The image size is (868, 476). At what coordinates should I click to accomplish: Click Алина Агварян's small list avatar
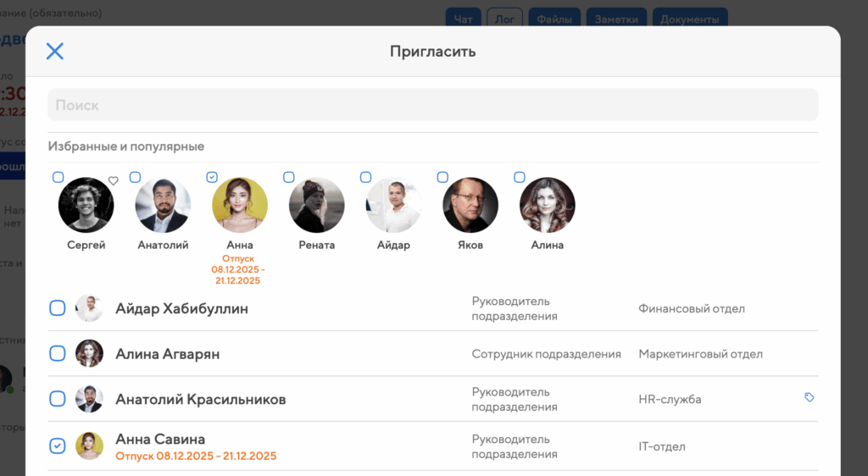[x=89, y=354]
